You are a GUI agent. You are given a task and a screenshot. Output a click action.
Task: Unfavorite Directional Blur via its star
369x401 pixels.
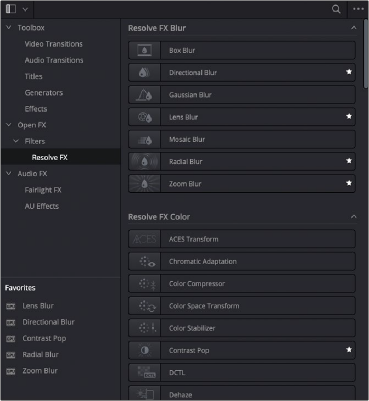tap(349, 72)
